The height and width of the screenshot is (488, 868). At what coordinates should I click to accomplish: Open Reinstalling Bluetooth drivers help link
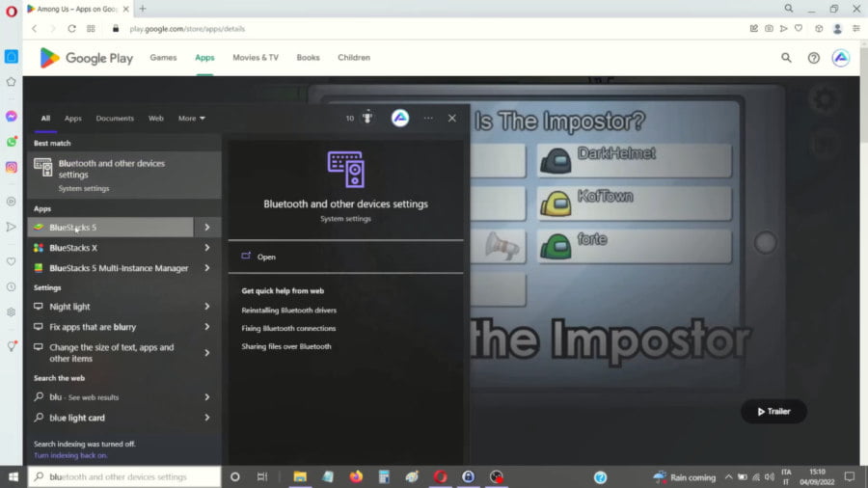tap(289, 310)
